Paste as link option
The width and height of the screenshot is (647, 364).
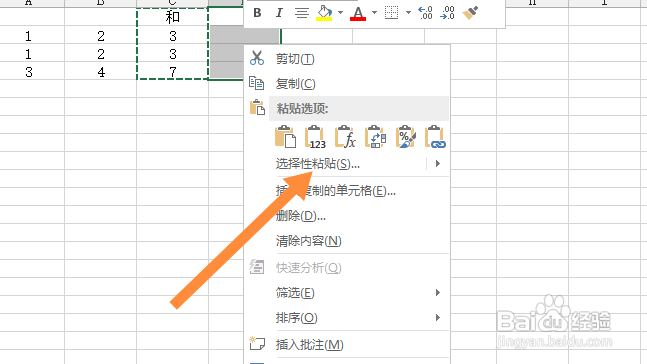tap(436, 137)
